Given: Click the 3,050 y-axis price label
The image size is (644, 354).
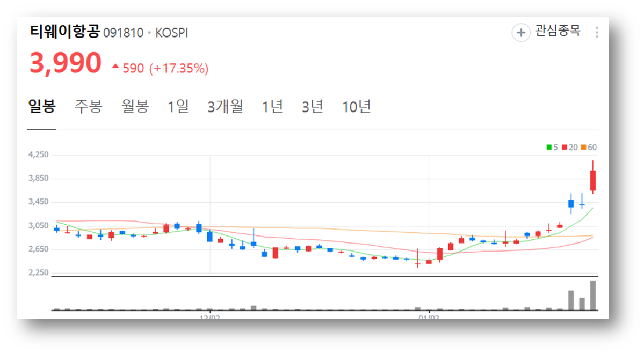Looking at the screenshot, I should click(38, 225).
